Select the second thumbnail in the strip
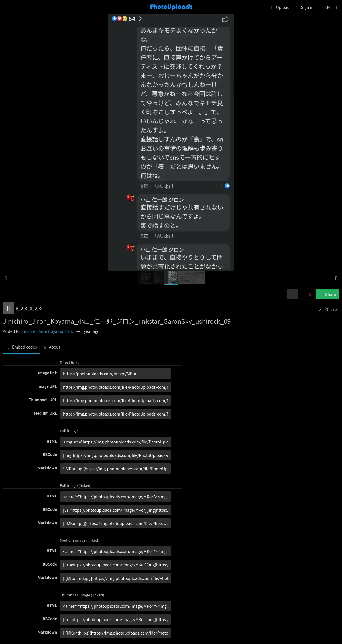The width and height of the screenshot is (342, 644). click(x=158, y=278)
